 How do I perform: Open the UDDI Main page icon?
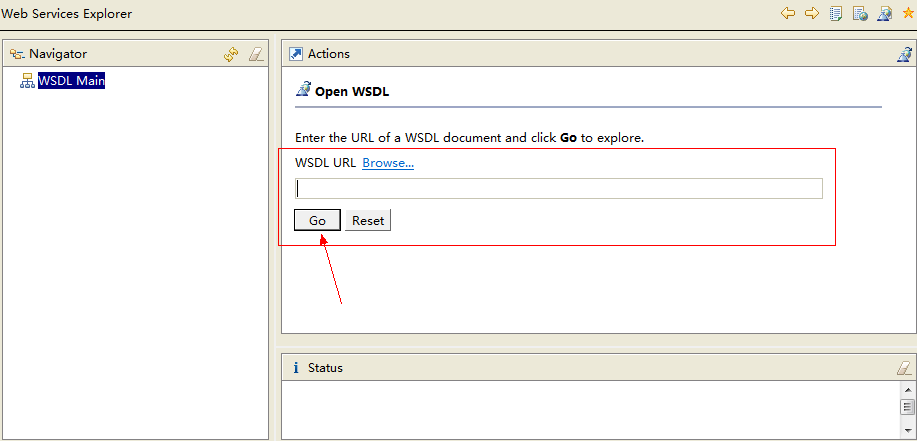(x=836, y=14)
